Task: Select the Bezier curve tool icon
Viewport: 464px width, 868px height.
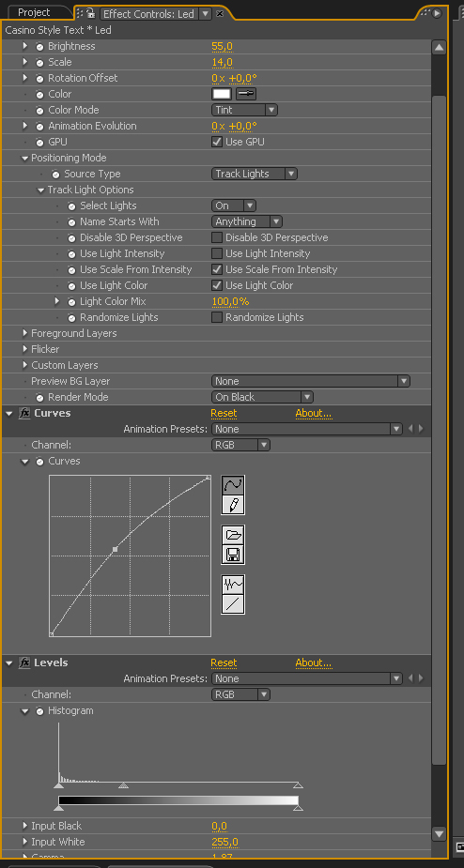Action: point(233,485)
